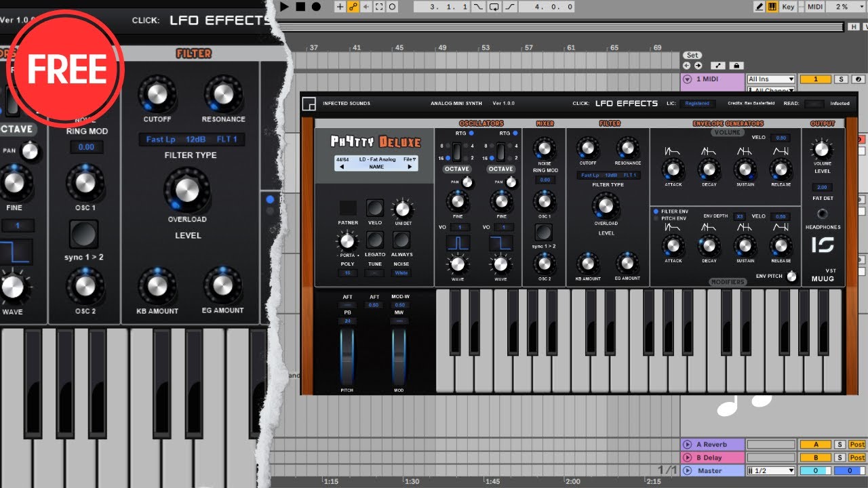Click the OCTAVE button of oscillator 1
Viewport: 868px width, 488px height.
coord(458,169)
